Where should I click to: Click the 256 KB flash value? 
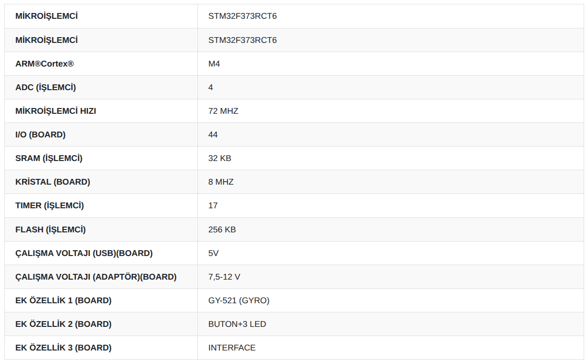(222, 229)
